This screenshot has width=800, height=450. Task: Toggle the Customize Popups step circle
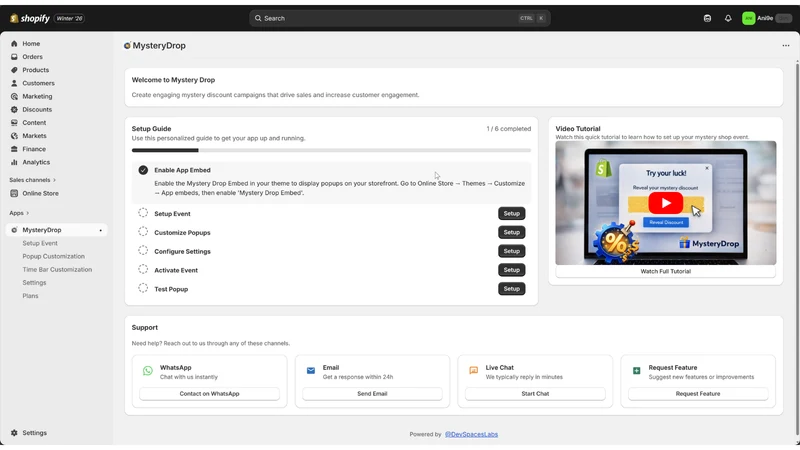pyautogui.click(x=143, y=232)
